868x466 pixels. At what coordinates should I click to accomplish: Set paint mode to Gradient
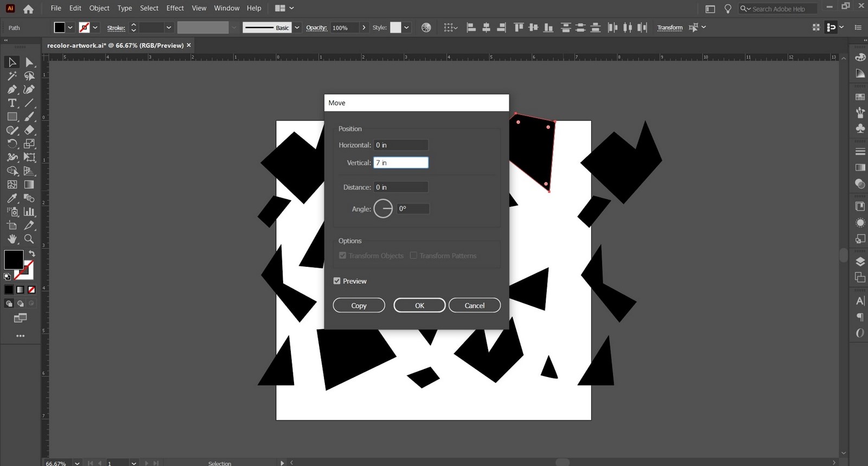pos(20,290)
